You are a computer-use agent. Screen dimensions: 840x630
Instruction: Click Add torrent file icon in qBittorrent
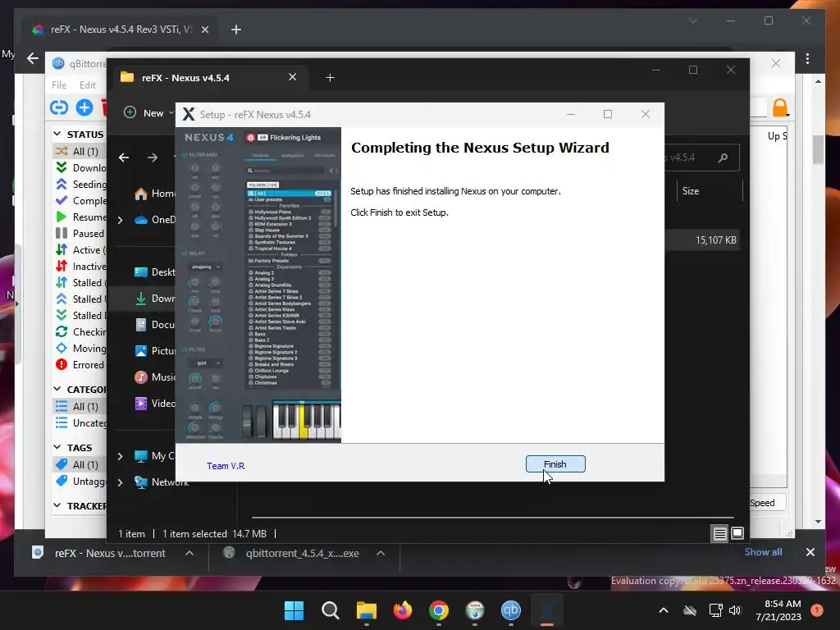coord(84,107)
